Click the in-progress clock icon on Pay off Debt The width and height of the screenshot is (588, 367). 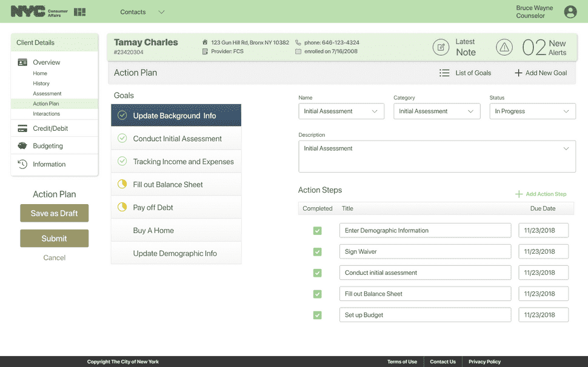(121, 207)
